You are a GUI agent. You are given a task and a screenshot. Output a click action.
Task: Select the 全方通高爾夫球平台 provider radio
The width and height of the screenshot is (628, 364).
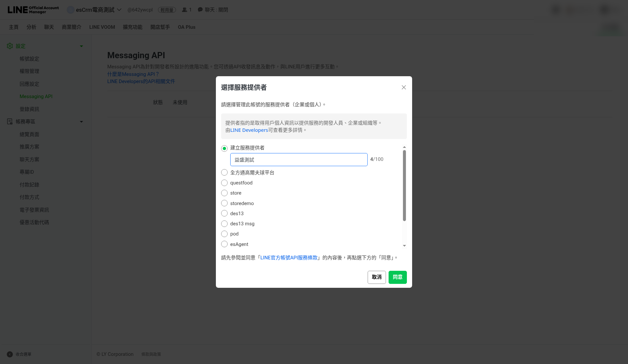coord(224,172)
